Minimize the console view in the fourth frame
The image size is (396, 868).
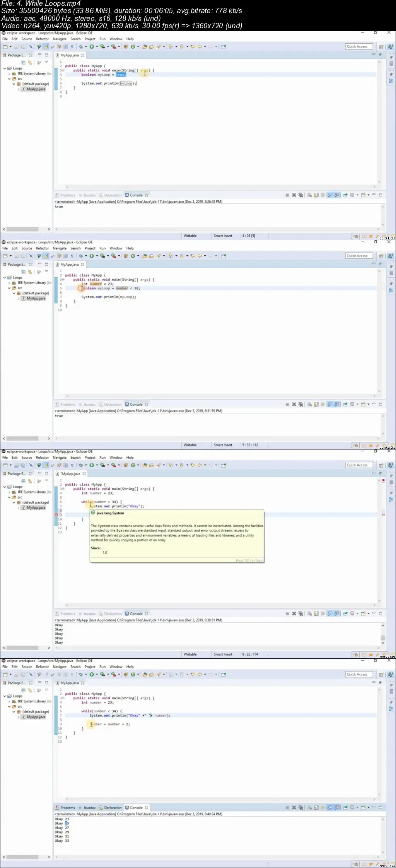point(374,807)
